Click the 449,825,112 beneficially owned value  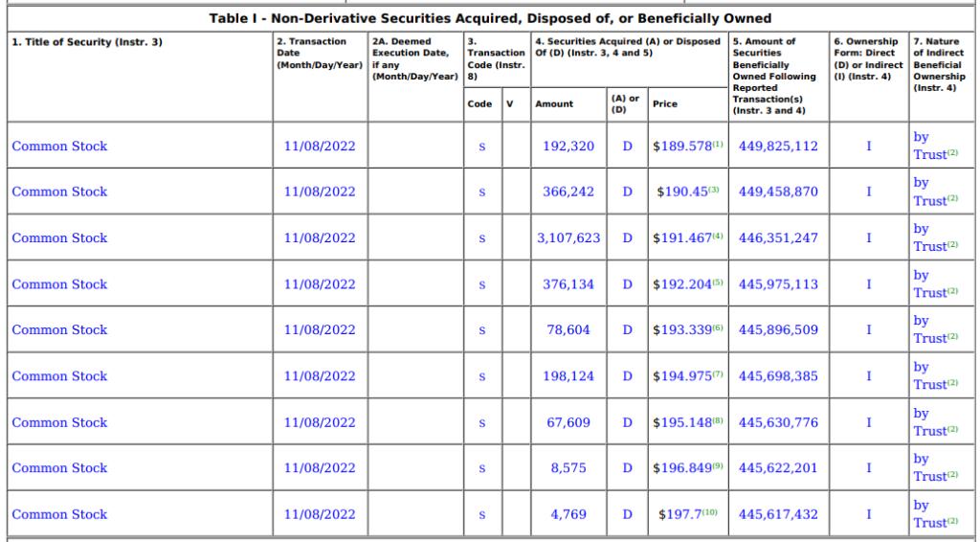click(778, 146)
